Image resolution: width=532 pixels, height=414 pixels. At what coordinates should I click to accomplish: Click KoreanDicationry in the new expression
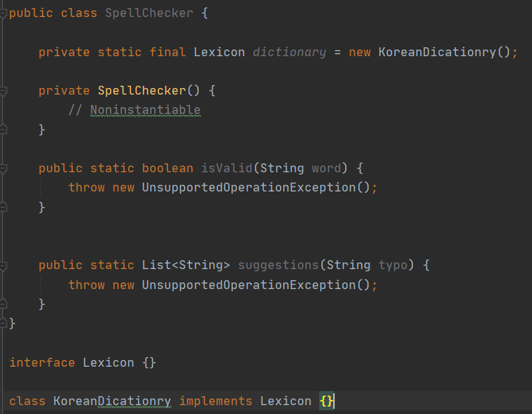(437, 52)
